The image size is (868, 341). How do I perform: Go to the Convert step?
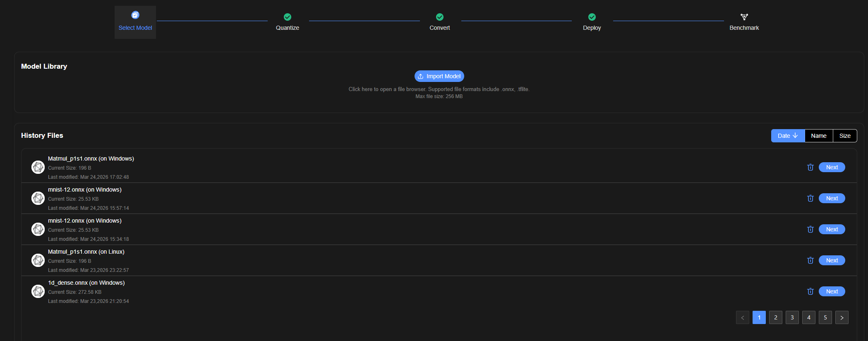(439, 22)
